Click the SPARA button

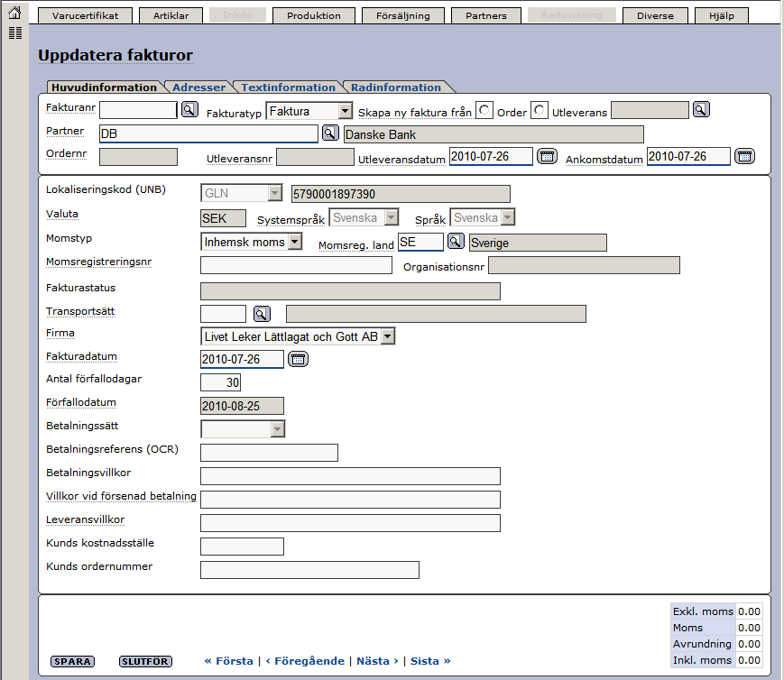coord(72,661)
